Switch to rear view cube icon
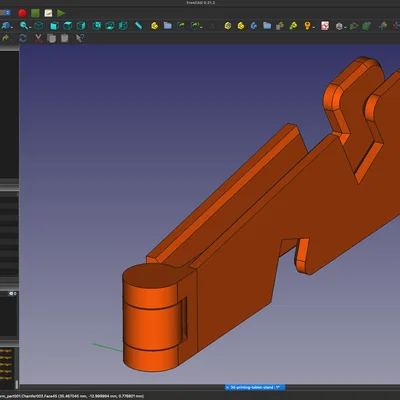400x400 pixels. (x=97, y=26)
